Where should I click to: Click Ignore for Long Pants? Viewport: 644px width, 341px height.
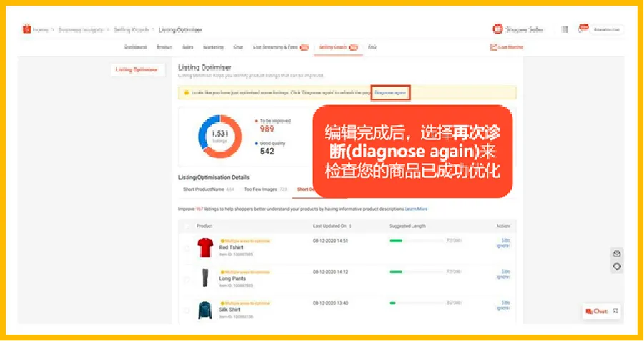coord(503,277)
